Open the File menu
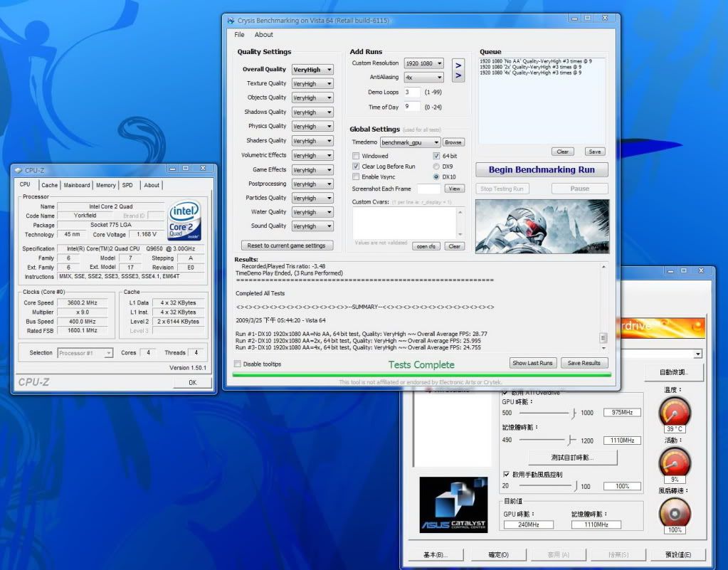Screen dimensions: 728x570 [240, 35]
